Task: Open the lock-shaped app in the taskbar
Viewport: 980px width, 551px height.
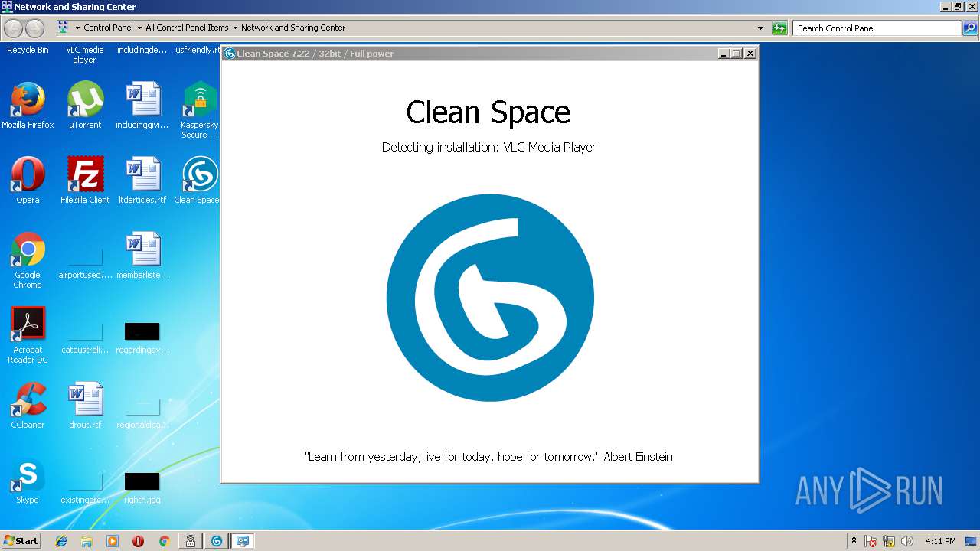Action: pyautogui.click(x=191, y=541)
